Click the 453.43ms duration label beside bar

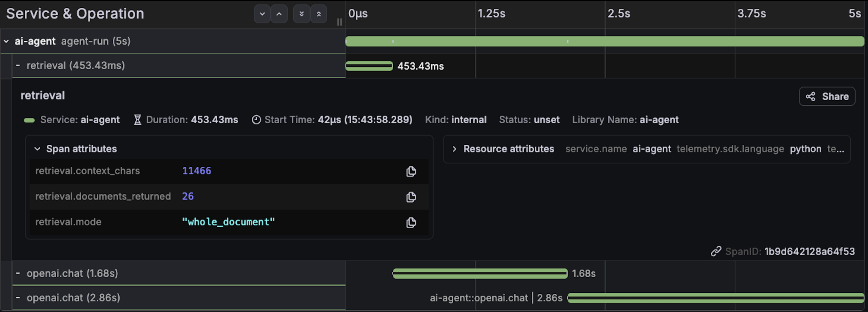click(x=420, y=66)
